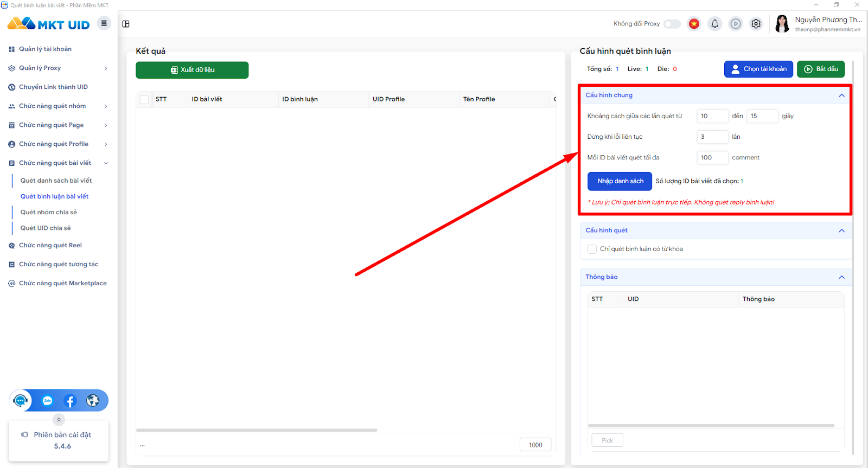Expand Chức năng quét Profile submenu arrow

(x=106, y=144)
